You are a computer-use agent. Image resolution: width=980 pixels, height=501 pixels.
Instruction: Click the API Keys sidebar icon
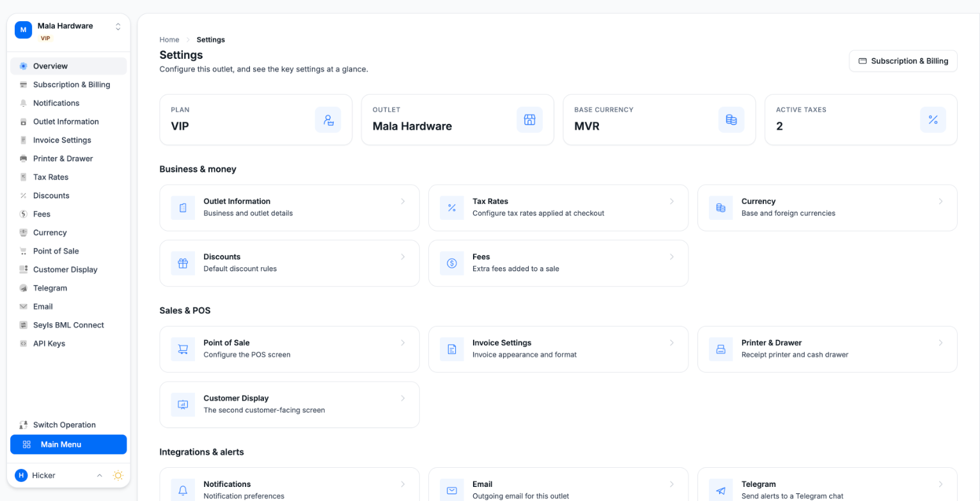pos(23,344)
